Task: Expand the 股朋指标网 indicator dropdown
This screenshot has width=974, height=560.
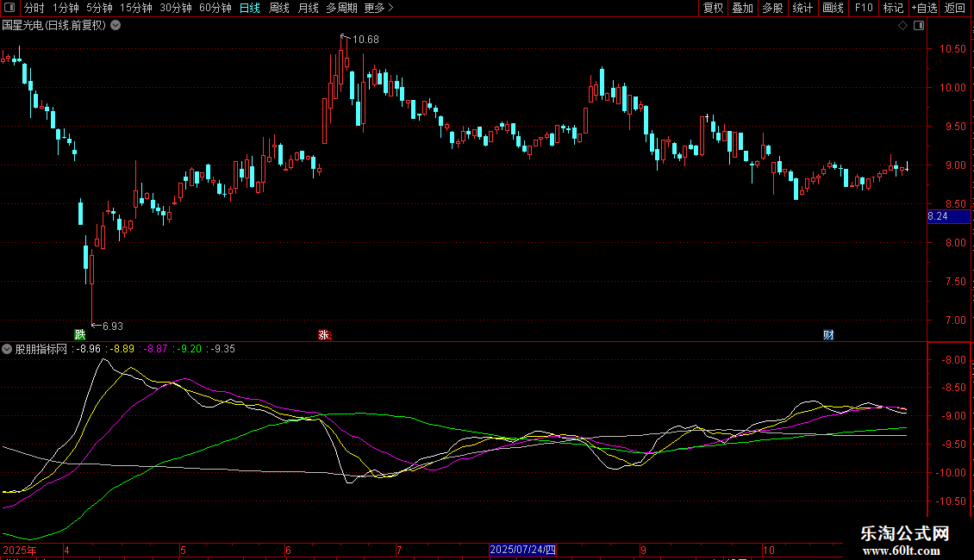Action: pyautogui.click(x=8, y=349)
